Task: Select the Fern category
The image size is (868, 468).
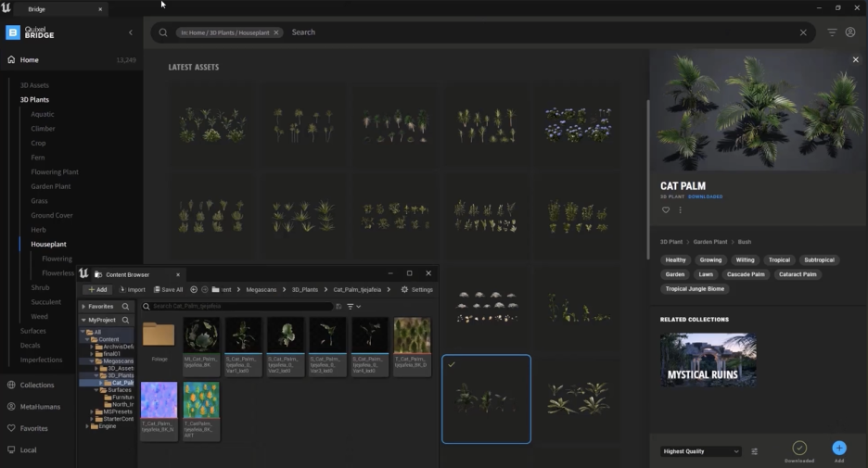Action: pyautogui.click(x=38, y=158)
